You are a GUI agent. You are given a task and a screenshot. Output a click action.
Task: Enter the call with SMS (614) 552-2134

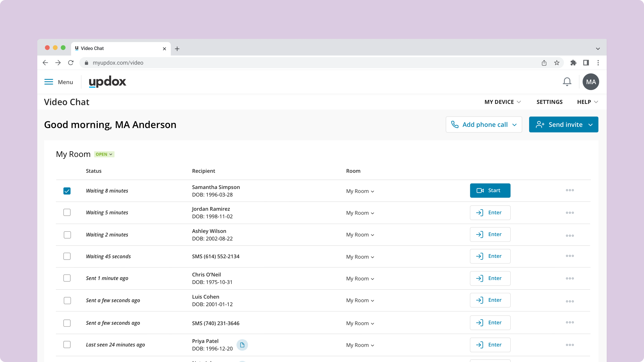pyautogui.click(x=490, y=256)
